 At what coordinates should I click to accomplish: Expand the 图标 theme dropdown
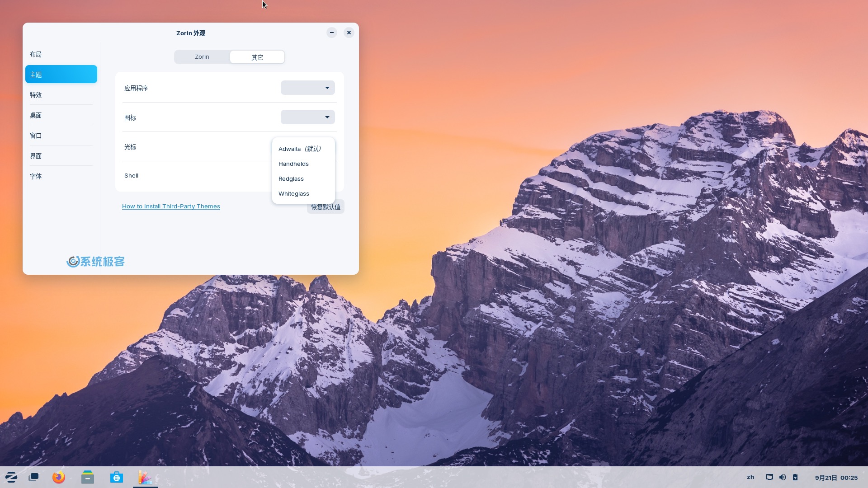pos(308,117)
